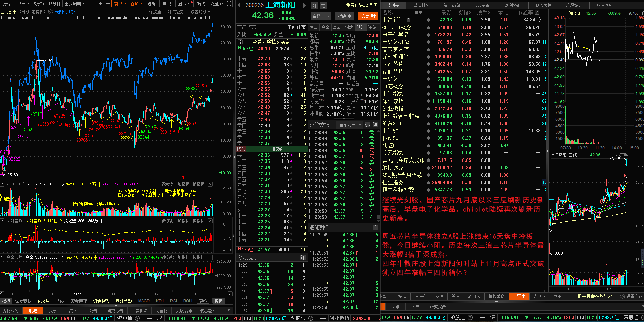The image size is (644, 322).
Task: Add watchlist group with plus icon
Action: point(569,296)
